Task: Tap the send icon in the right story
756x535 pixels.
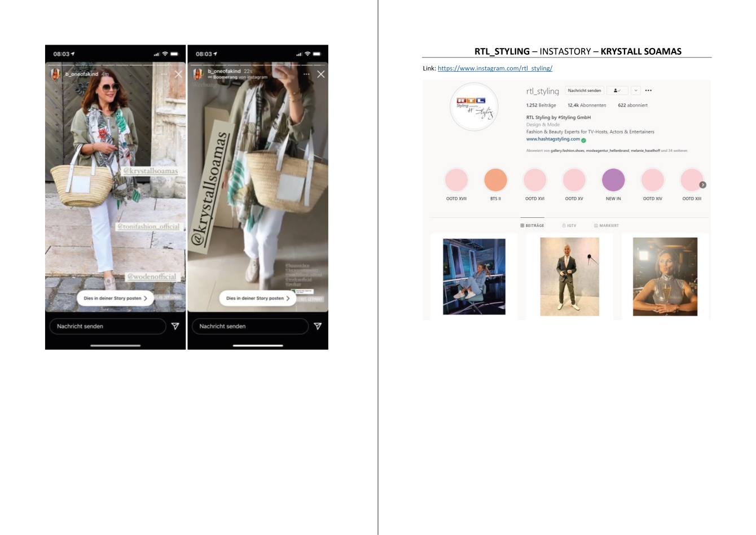Action: click(x=318, y=326)
